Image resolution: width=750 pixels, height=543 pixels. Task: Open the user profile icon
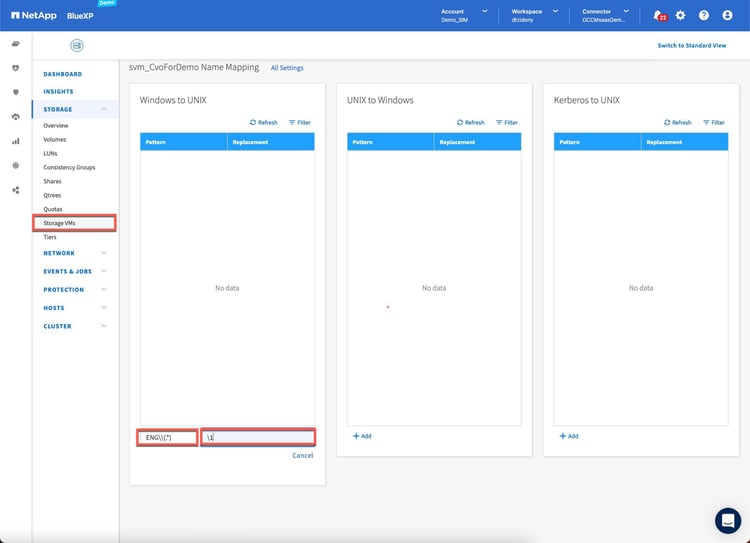[727, 15]
